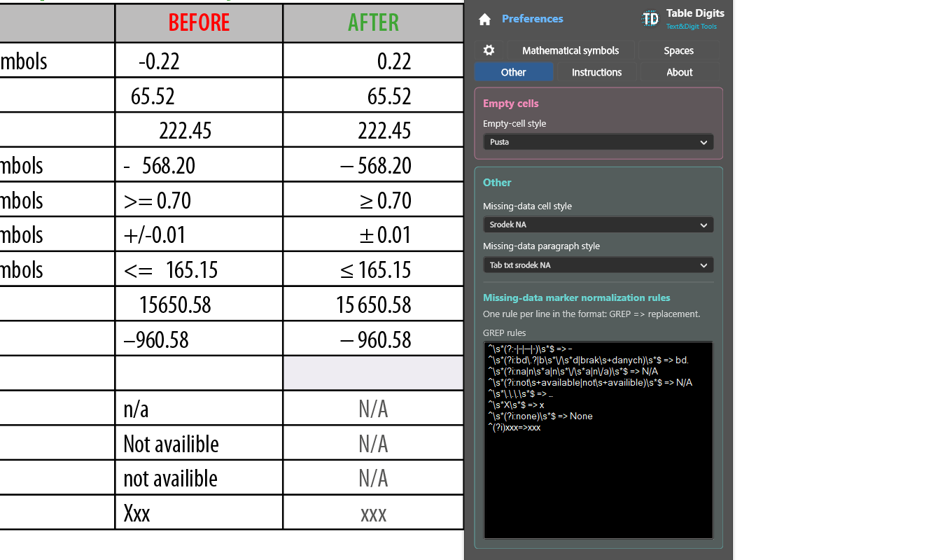
Task: Go to the home screen via house icon
Action: 484,20
